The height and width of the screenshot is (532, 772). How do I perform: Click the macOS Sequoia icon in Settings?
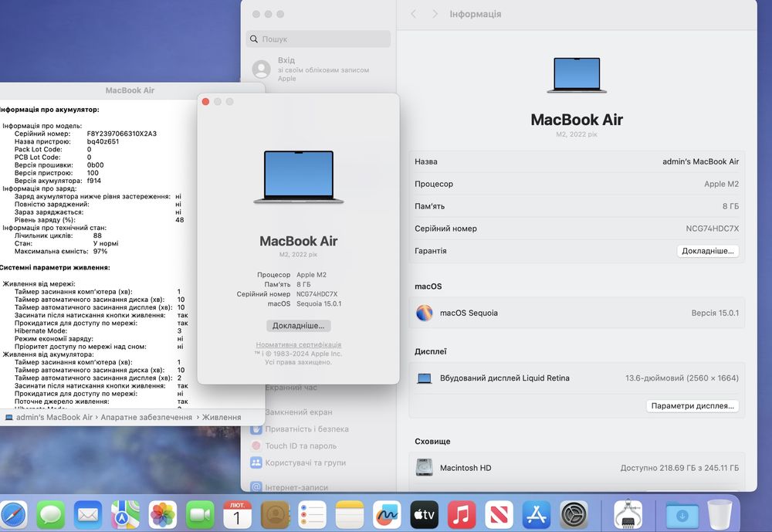[425, 313]
